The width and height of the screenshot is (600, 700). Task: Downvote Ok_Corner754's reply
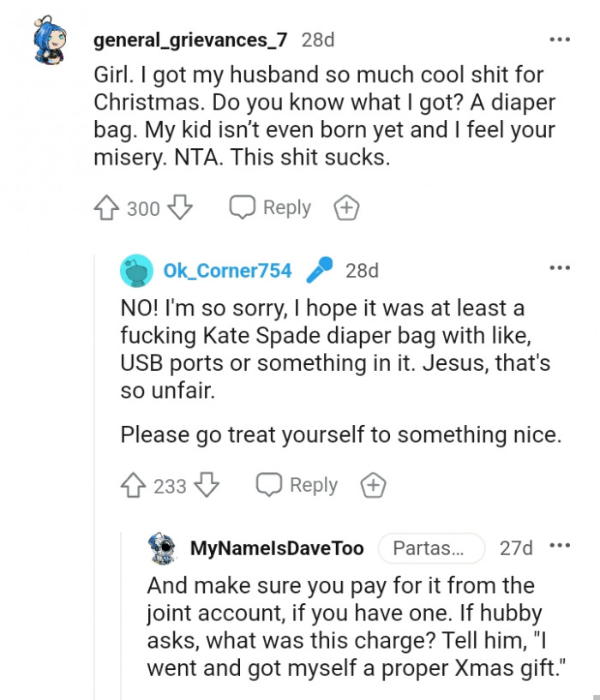coord(207,485)
